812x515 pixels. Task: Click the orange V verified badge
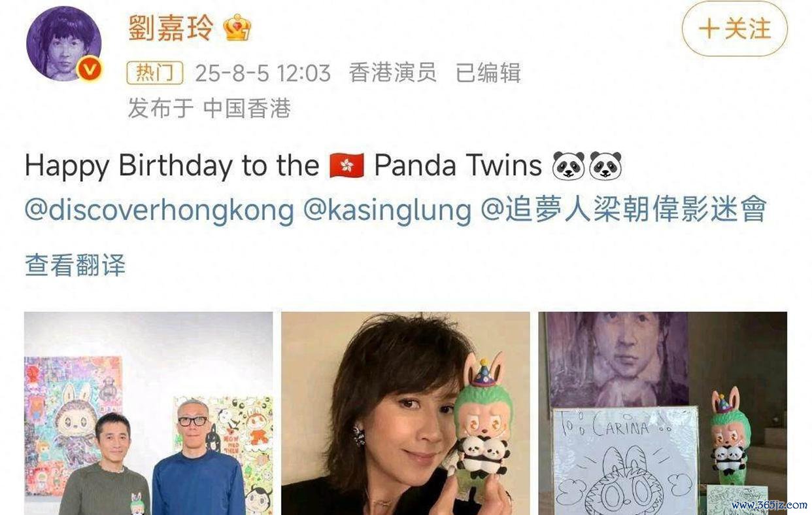click(90, 68)
